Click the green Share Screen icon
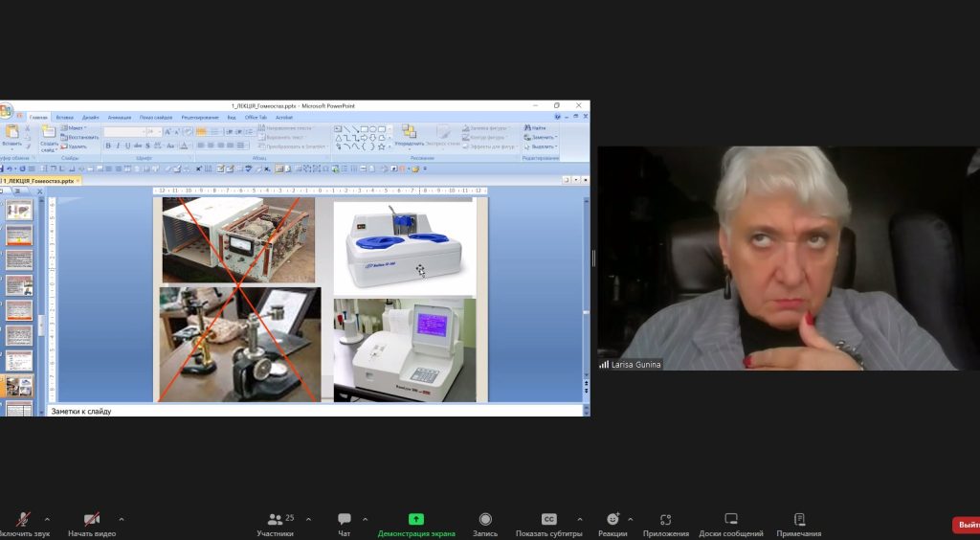 pyautogui.click(x=416, y=520)
